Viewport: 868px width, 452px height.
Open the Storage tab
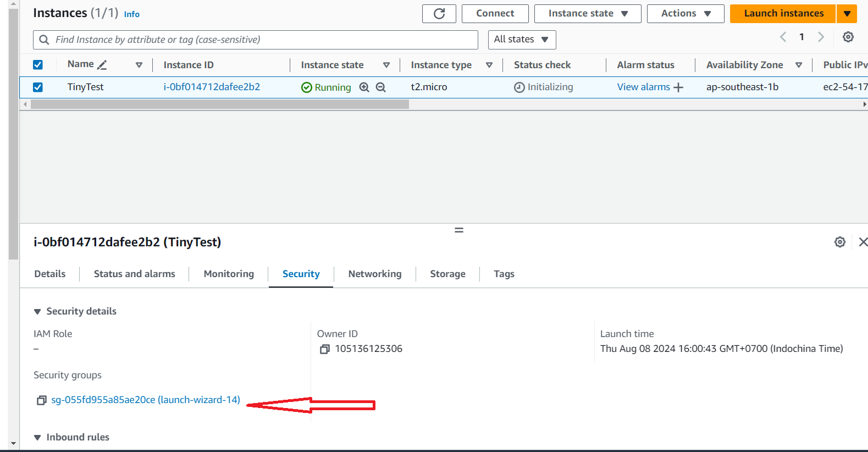coord(447,274)
